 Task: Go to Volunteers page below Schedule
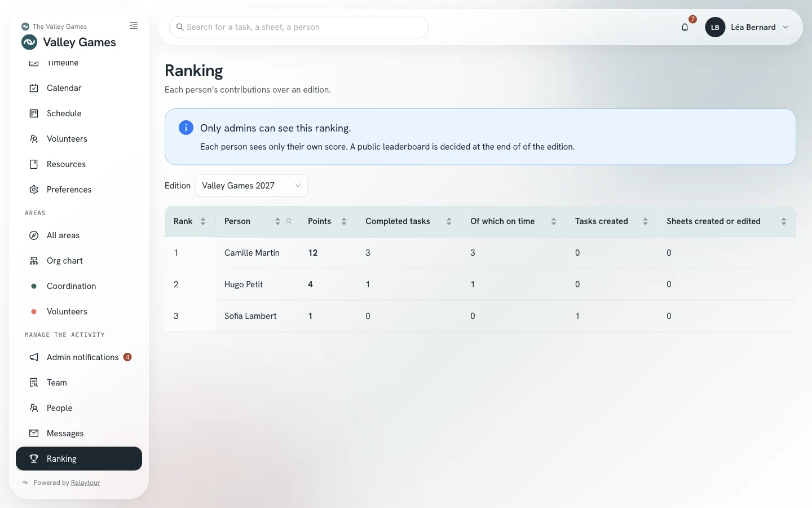tap(79, 139)
